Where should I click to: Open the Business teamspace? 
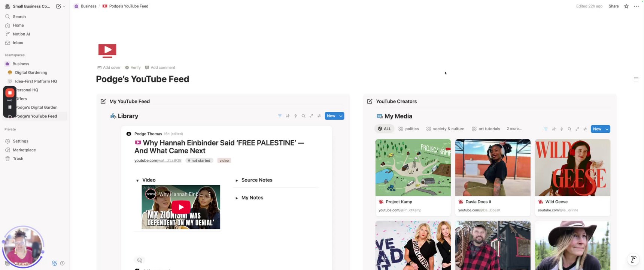coord(21,64)
